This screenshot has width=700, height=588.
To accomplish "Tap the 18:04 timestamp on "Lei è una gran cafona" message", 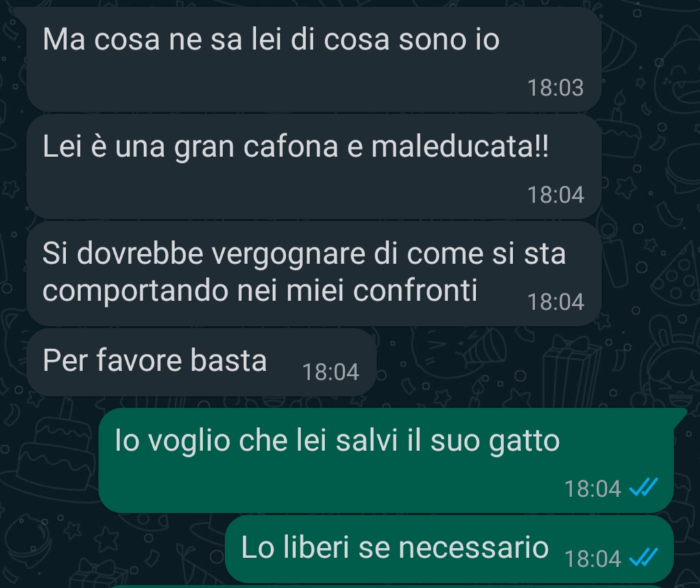I will point(555,195).
